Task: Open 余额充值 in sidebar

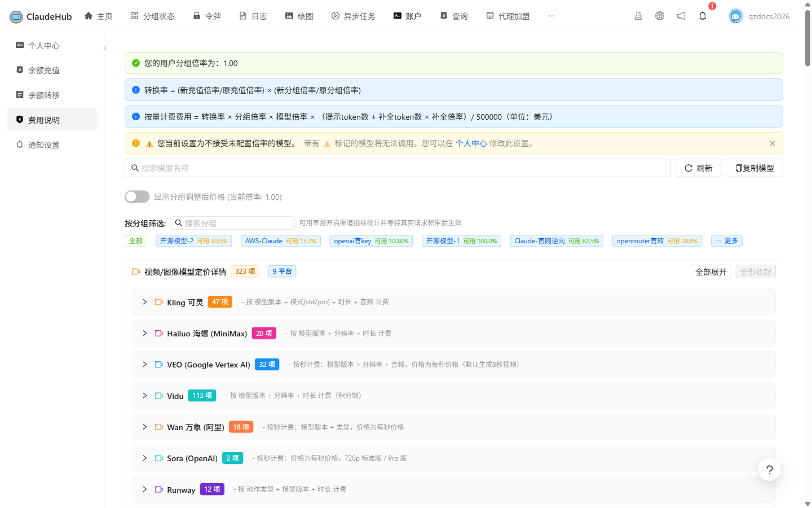Action: [x=52, y=70]
